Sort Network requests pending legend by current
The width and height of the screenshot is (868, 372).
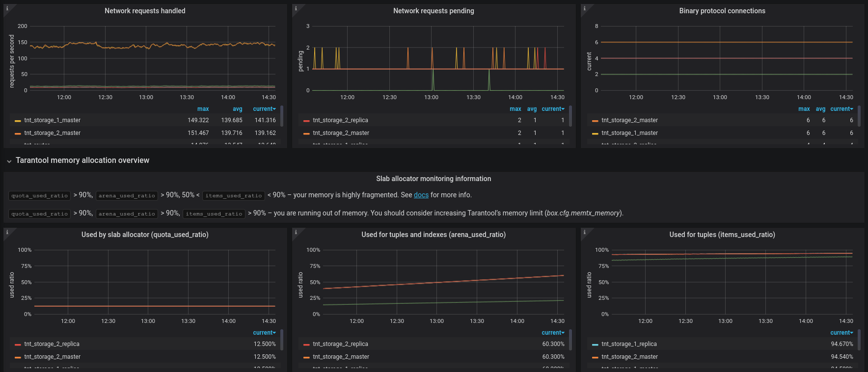pyautogui.click(x=553, y=109)
